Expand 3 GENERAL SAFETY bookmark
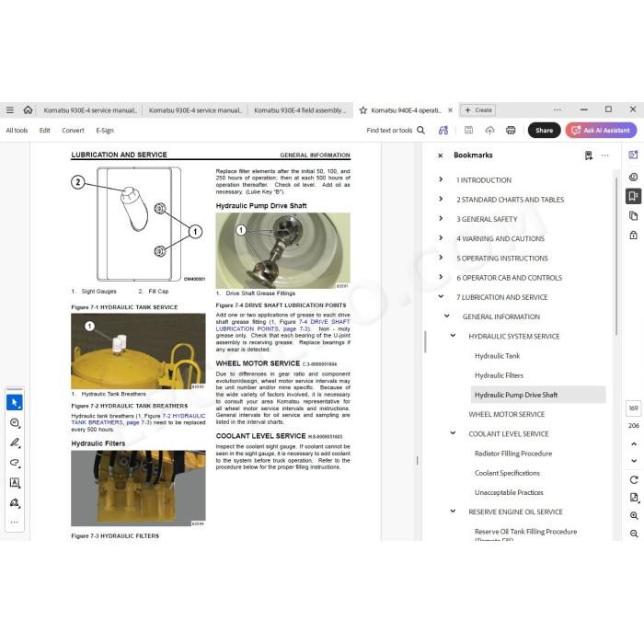 pyautogui.click(x=441, y=219)
